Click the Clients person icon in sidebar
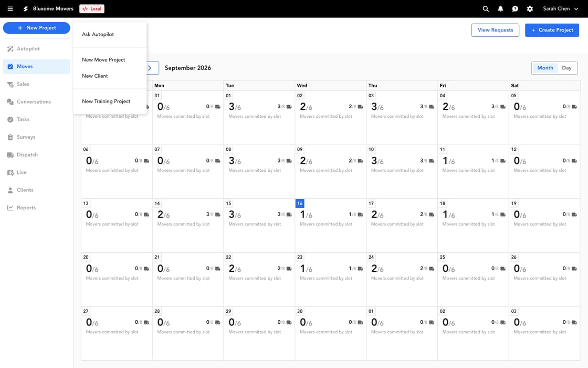 coord(10,190)
